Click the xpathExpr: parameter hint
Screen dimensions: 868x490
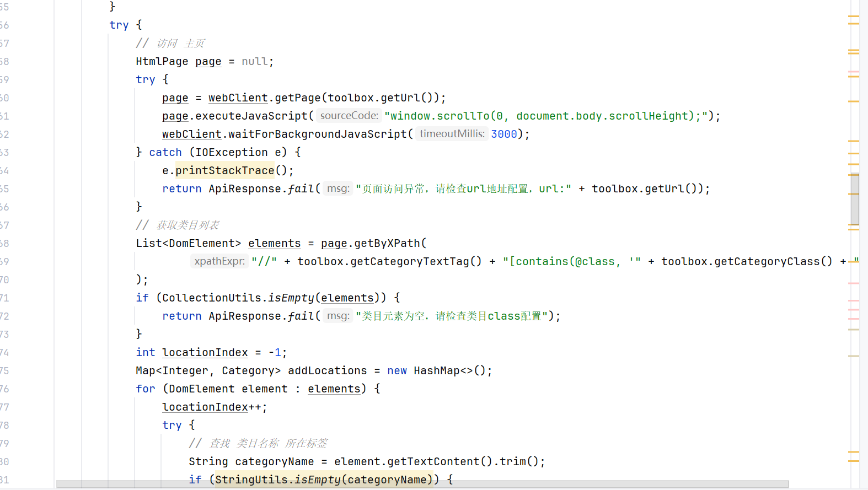[x=219, y=261]
